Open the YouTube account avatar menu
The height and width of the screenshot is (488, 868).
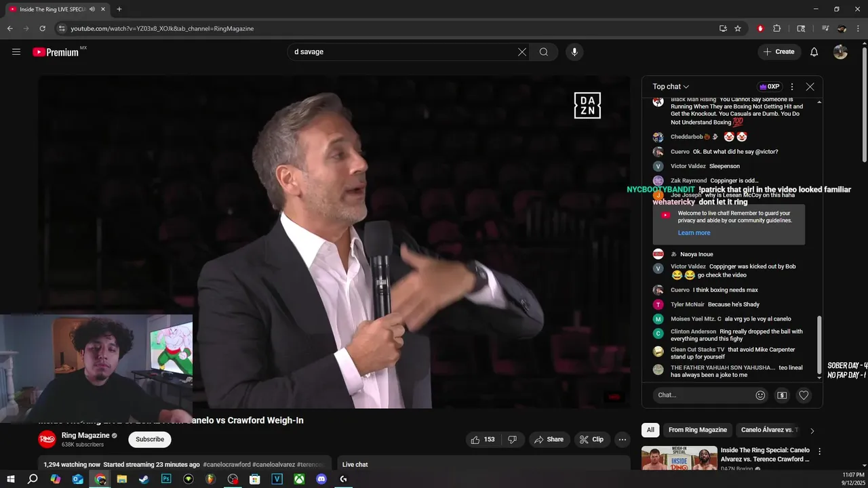point(840,52)
